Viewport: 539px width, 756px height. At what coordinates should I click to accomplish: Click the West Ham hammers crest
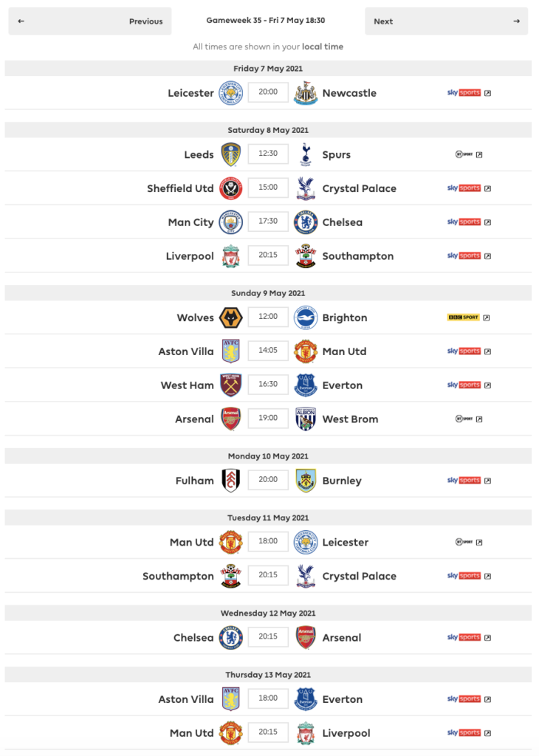coord(231,385)
